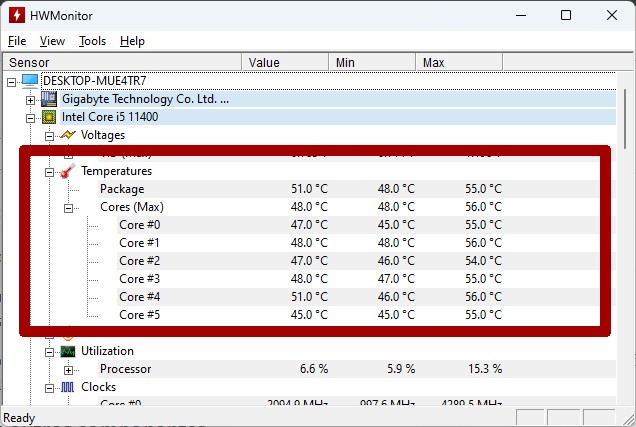Screen dimensions: 636x427
Task: Click Processor utilization value 6.6 %
Action: [x=314, y=369]
